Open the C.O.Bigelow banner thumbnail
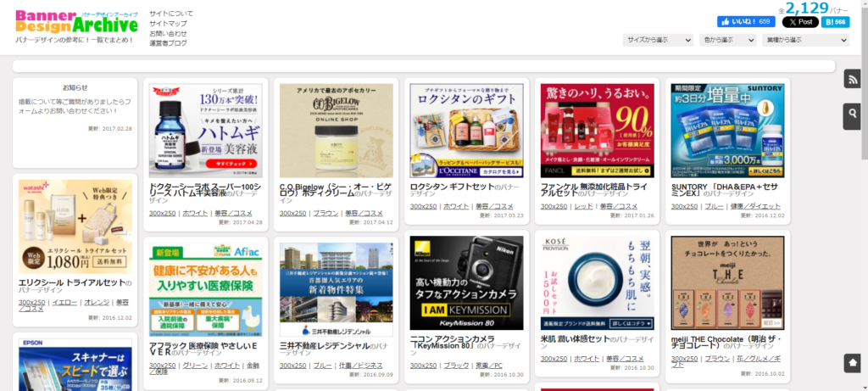Screen dimensions: 868x391 (337, 131)
